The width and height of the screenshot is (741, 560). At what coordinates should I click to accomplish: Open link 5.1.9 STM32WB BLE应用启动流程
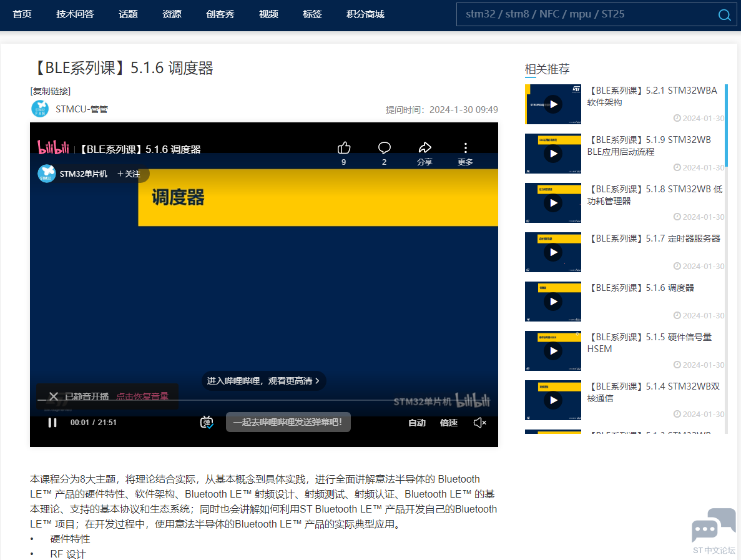(x=649, y=145)
